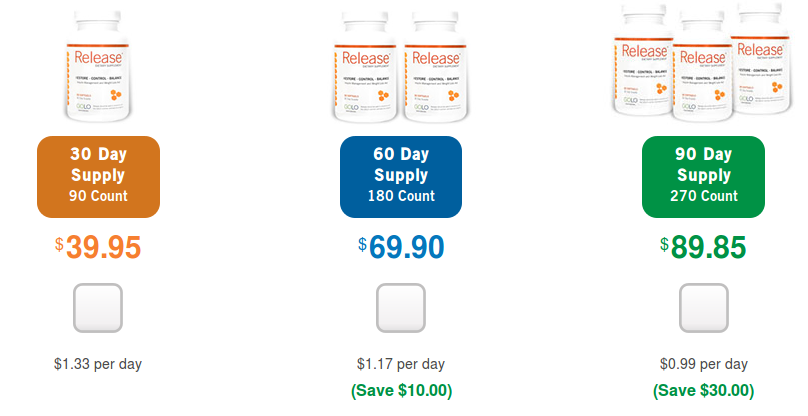Select the three Release bottles image

coord(703,62)
